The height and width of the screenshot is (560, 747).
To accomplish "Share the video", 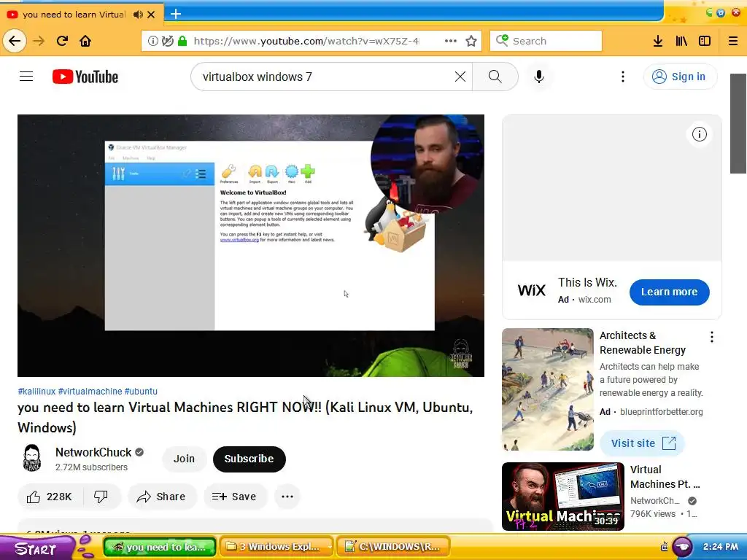I will pyautogui.click(x=162, y=497).
